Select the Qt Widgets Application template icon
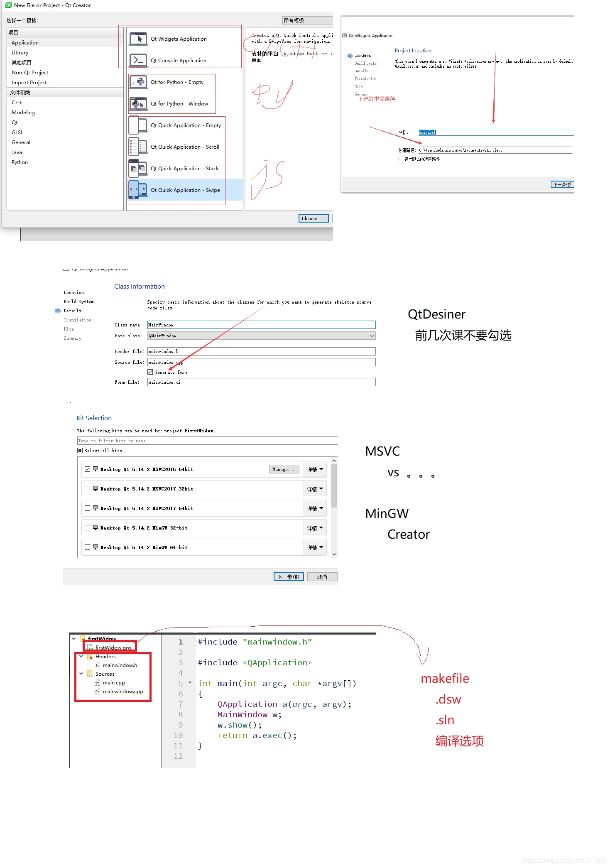 point(138,39)
